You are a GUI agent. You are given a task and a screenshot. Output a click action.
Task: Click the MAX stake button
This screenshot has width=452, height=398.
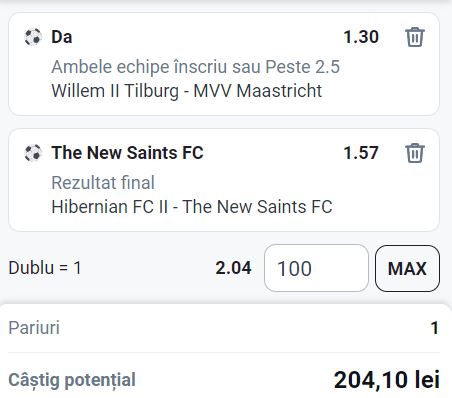point(407,268)
